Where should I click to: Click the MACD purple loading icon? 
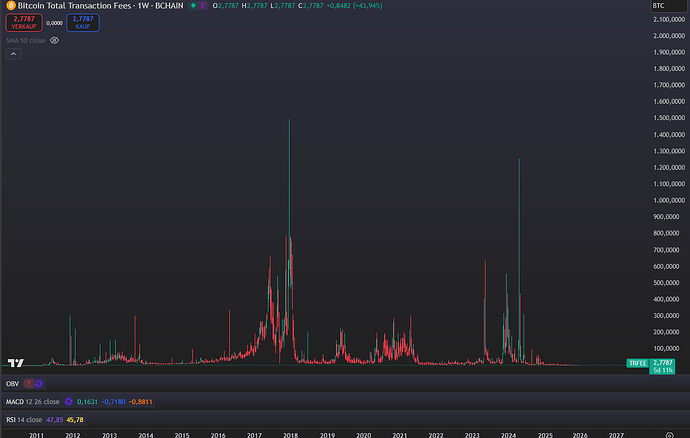(x=68, y=401)
